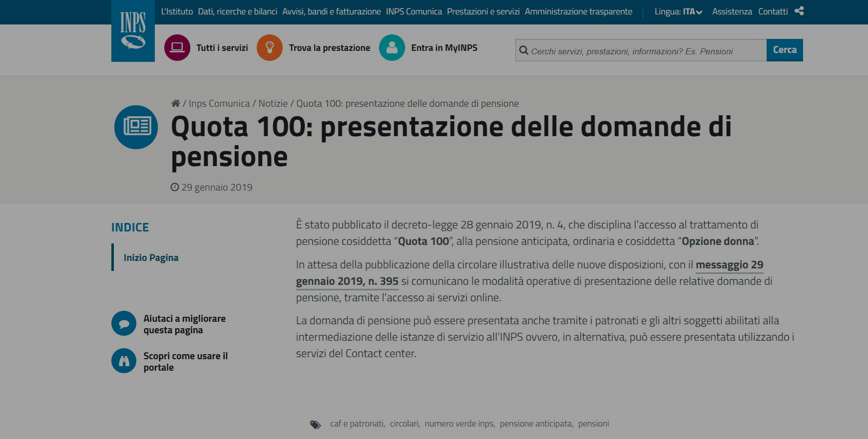Select the pensione anticipata tag
The height and width of the screenshot is (439, 868).
pyautogui.click(x=536, y=424)
